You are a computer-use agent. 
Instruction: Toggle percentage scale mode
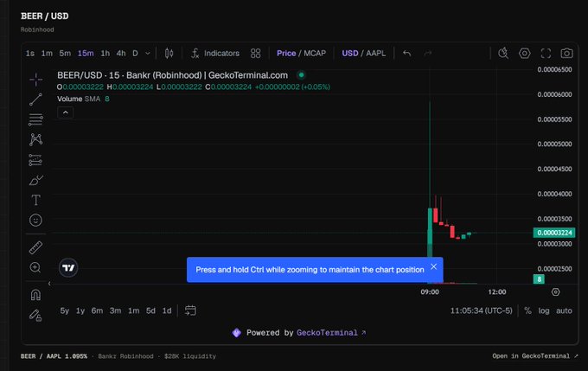point(527,310)
